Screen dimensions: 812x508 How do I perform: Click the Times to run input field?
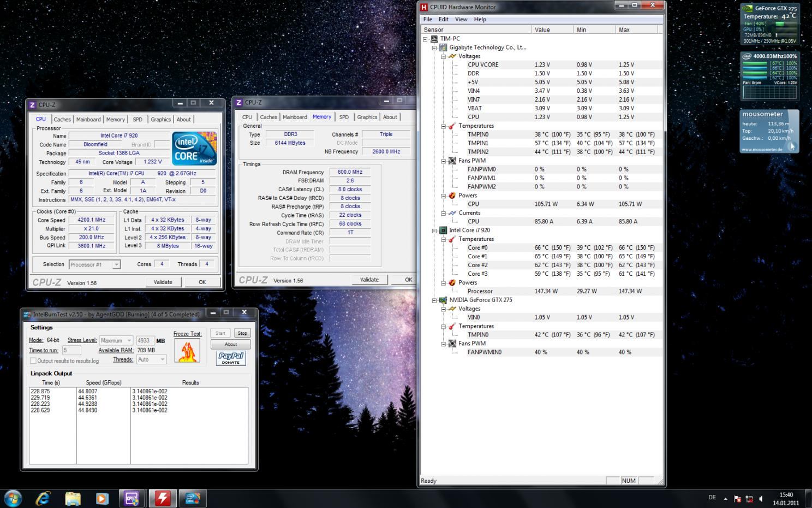click(71, 350)
